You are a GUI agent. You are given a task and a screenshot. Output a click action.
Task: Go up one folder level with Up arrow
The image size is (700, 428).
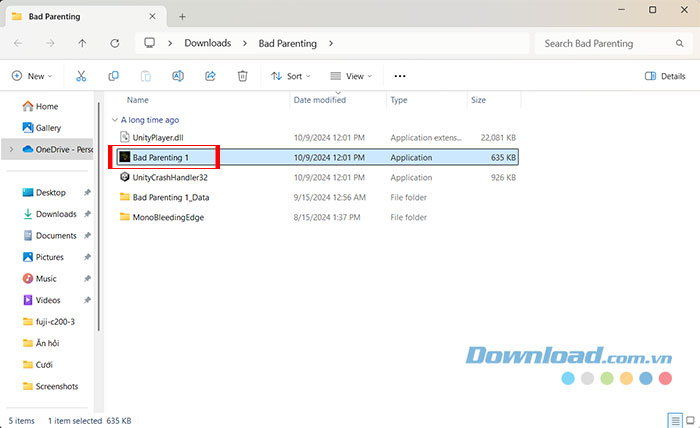pos(82,43)
